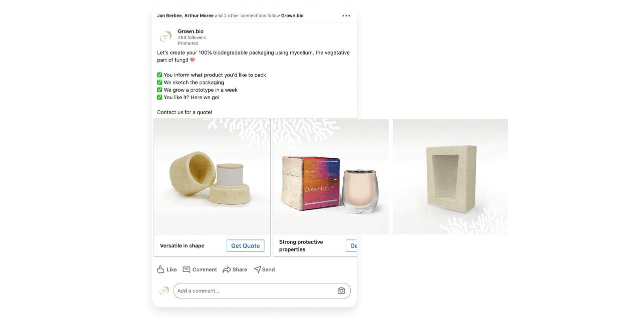Screen dimensions: 644x322
Task: Click Arthur Moree connection name
Action: click(x=198, y=16)
